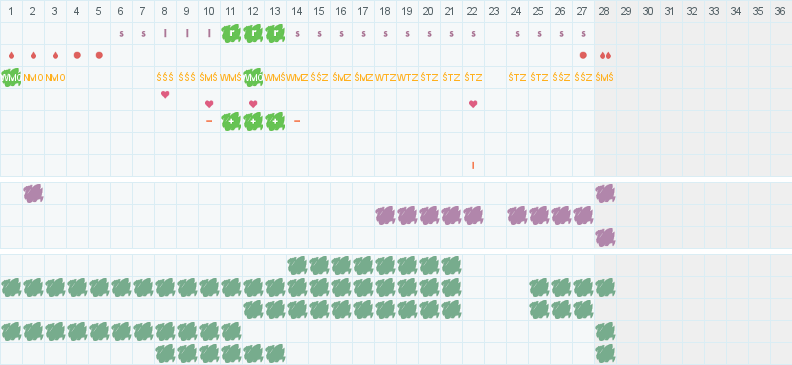Select the orange minus marker on day 10

coord(209,121)
